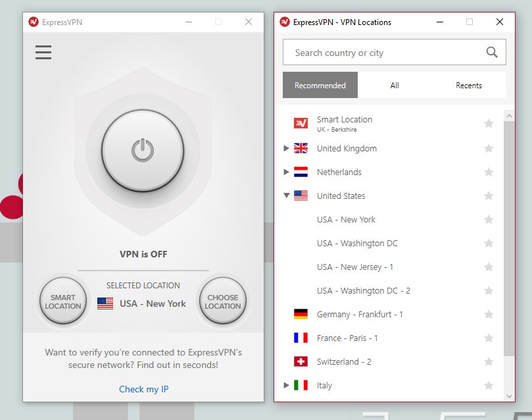Close the VPN Locations window
Screen dimensions: 532x420
499,22
